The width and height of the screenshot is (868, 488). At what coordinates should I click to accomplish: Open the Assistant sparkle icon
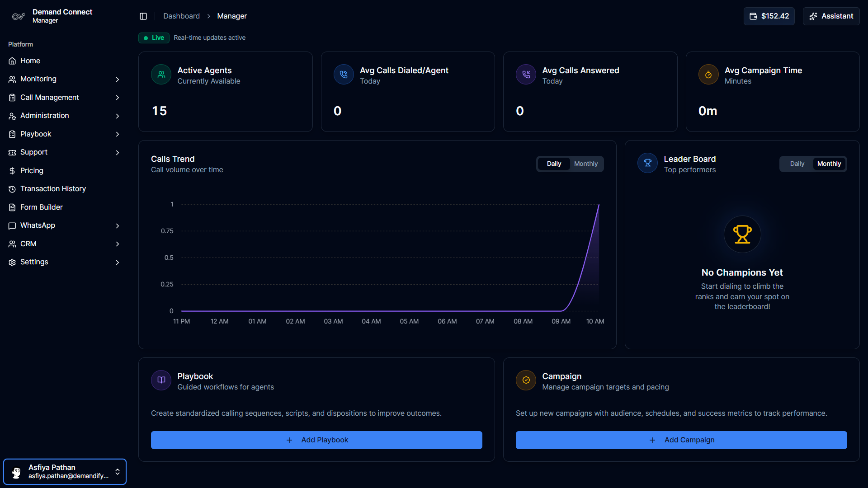click(x=813, y=16)
